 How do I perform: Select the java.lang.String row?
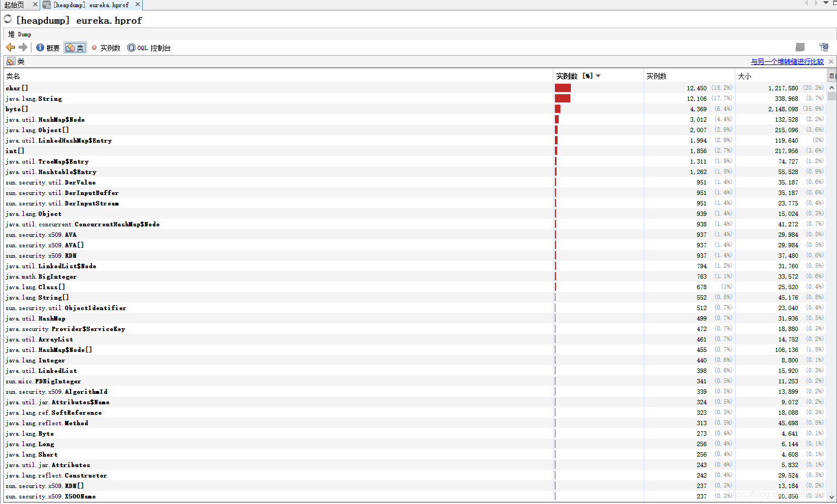[416, 99]
